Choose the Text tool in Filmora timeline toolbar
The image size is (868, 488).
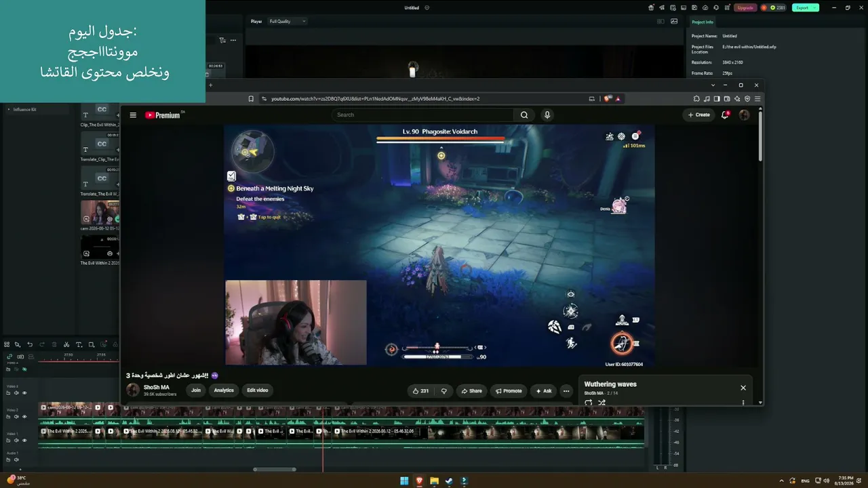click(x=79, y=344)
